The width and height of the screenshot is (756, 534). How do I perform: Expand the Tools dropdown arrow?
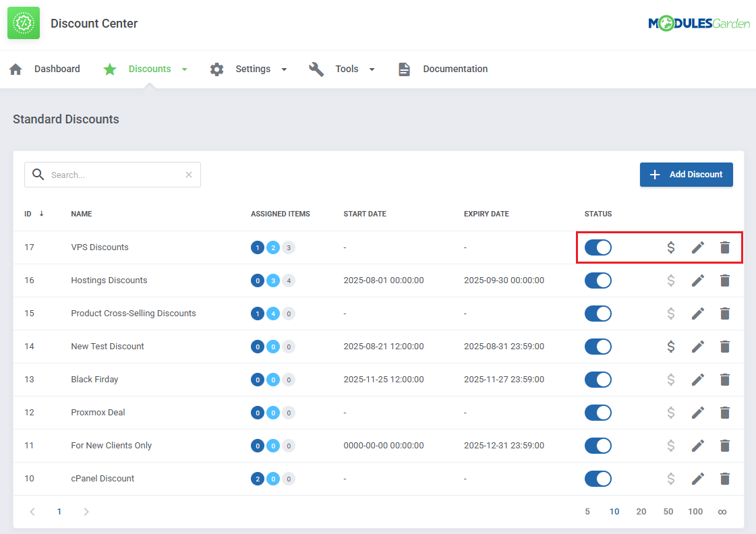click(x=372, y=69)
